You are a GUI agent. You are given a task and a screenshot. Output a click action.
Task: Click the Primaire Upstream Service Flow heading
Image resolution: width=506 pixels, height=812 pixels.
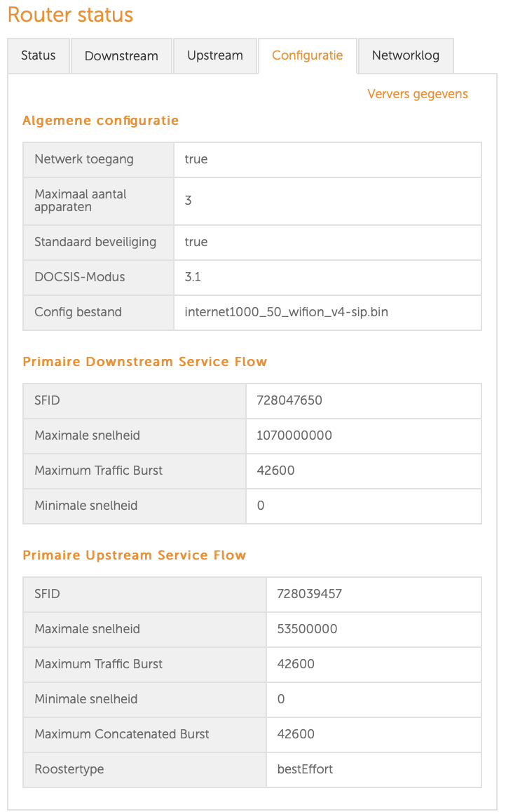pyautogui.click(x=135, y=555)
